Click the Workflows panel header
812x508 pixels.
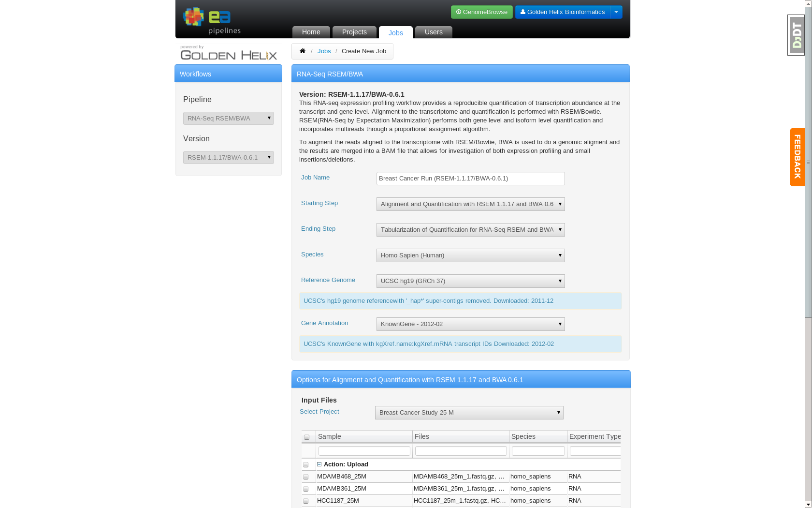(228, 74)
